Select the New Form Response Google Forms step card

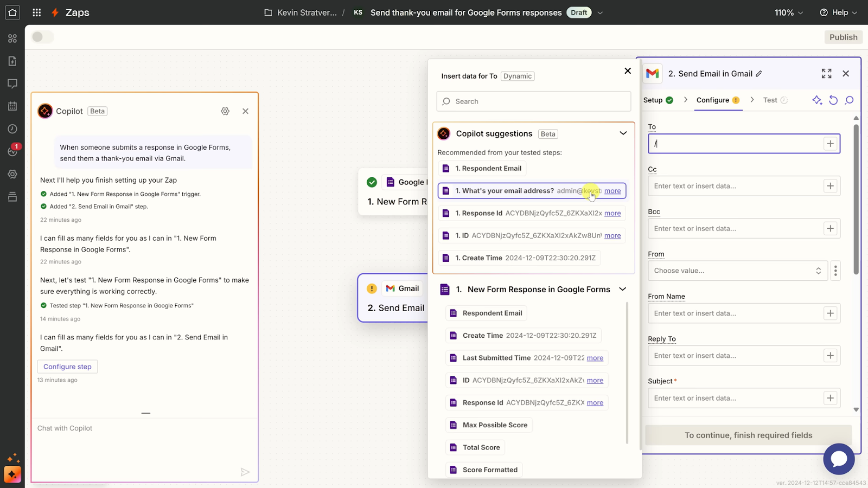pyautogui.click(x=393, y=192)
